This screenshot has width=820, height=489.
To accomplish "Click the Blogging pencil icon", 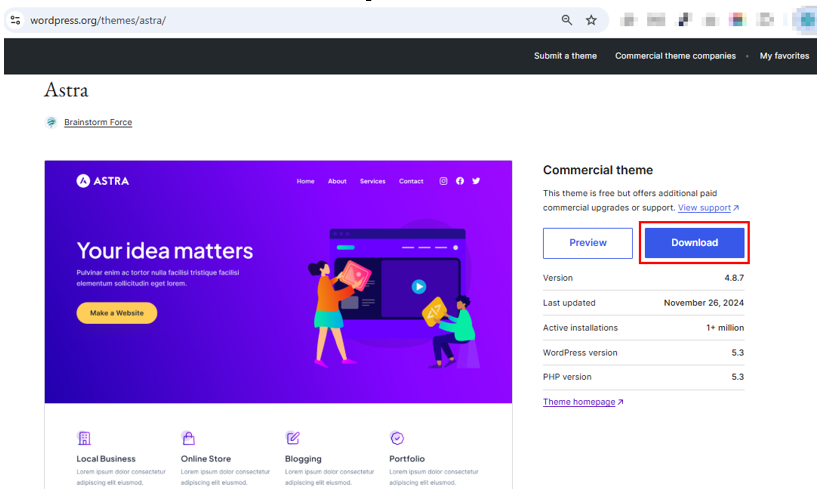I will click(x=293, y=438).
